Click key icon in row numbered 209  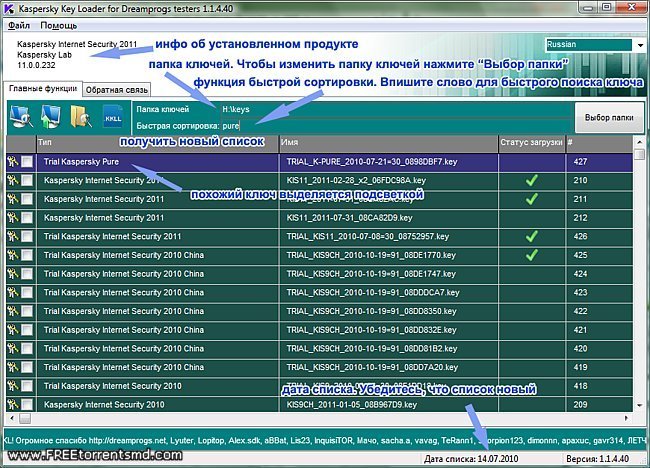point(12,405)
